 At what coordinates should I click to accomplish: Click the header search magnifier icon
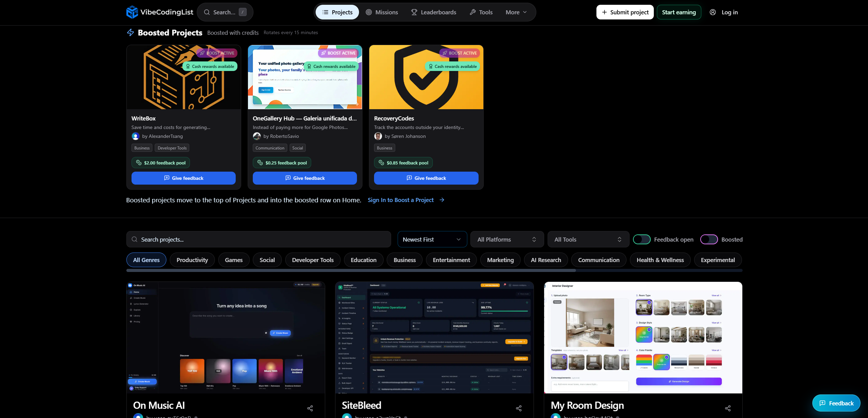click(207, 12)
